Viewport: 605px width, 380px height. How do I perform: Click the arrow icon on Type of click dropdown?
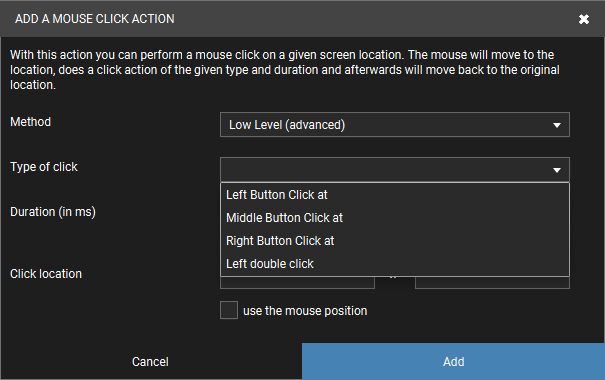[556, 170]
